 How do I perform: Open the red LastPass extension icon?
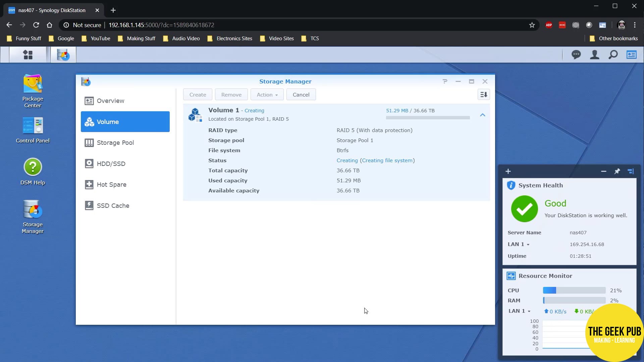pos(562,25)
